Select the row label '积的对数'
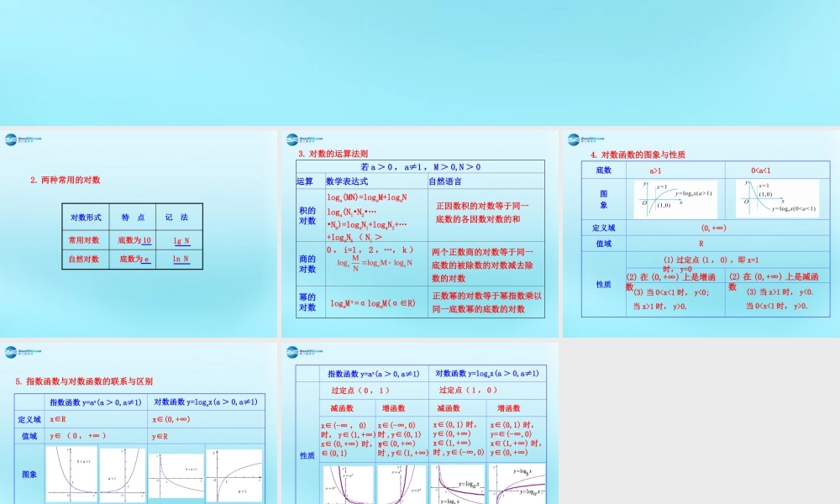The height and width of the screenshot is (504, 840). click(x=307, y=215)
